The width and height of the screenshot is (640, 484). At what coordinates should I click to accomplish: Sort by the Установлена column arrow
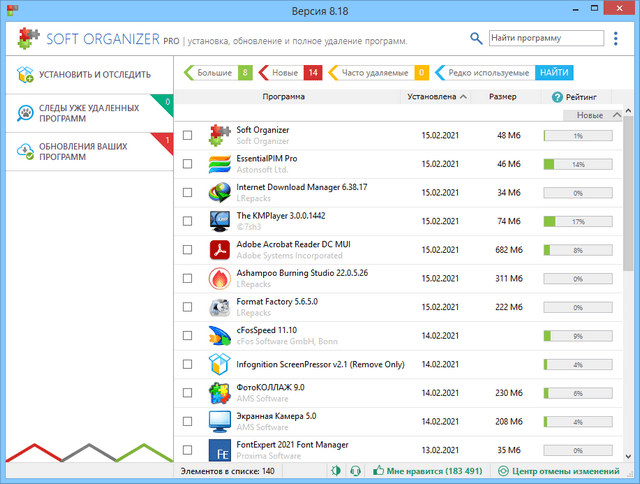point(463,97)
